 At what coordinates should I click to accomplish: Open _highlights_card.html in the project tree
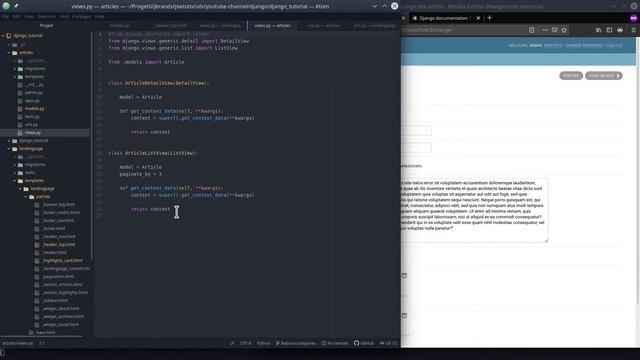62,261
